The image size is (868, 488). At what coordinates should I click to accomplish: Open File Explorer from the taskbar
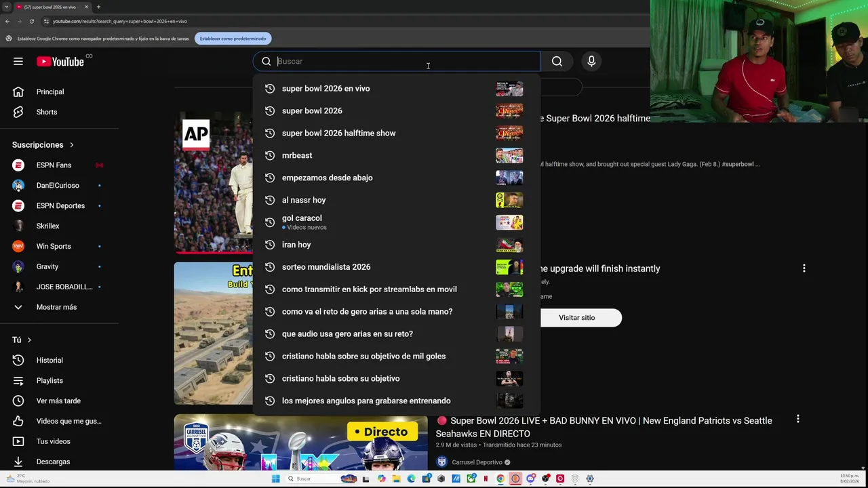[396, 479]
